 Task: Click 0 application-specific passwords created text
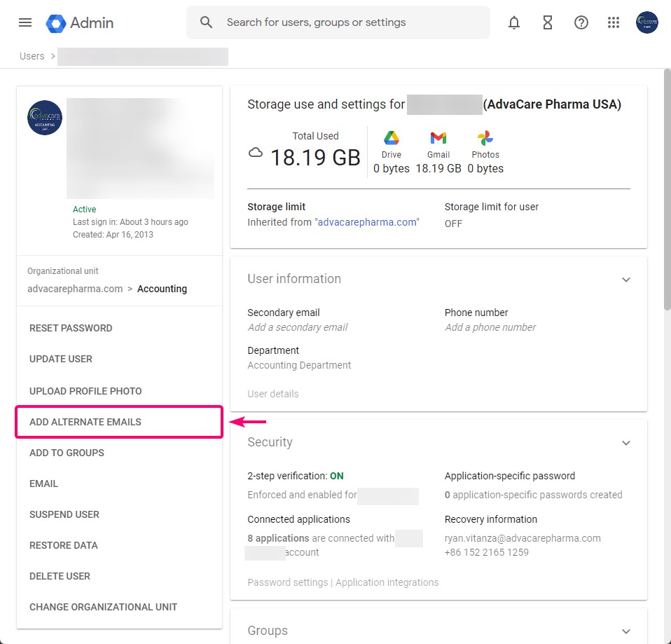pyautogui.click(x=533, y=495)
